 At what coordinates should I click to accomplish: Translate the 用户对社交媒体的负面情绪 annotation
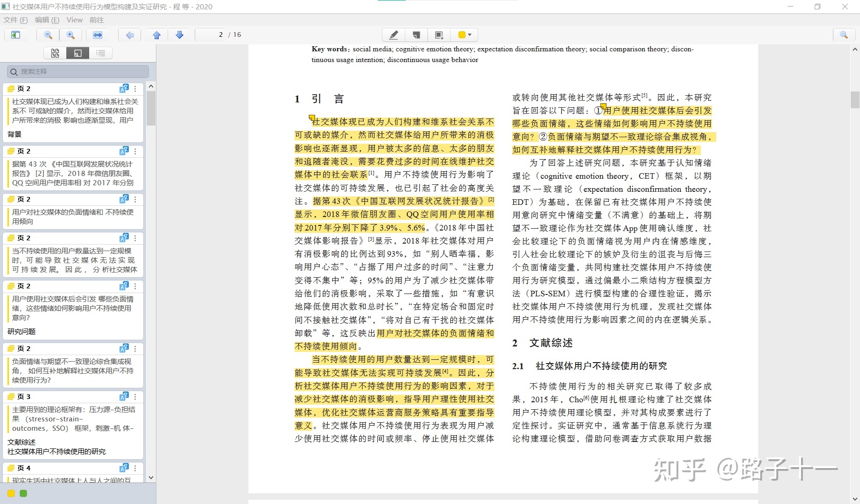pos(124,199)
